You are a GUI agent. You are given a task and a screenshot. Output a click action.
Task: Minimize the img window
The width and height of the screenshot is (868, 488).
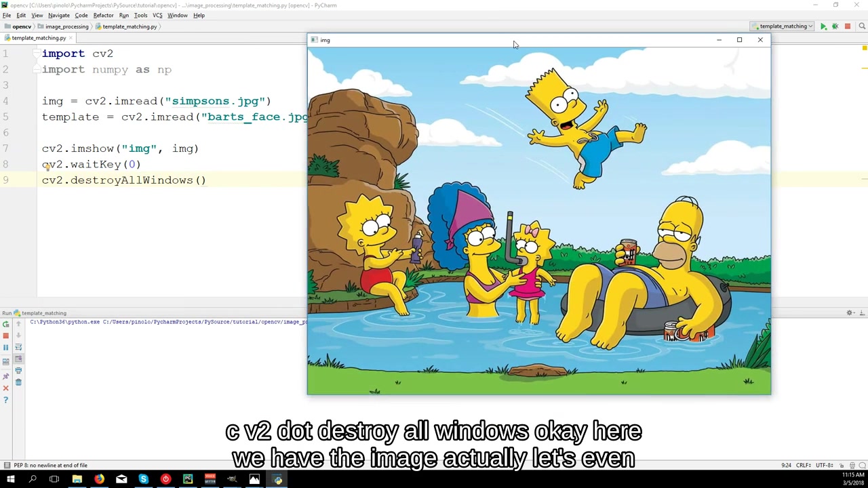[719, 40]
